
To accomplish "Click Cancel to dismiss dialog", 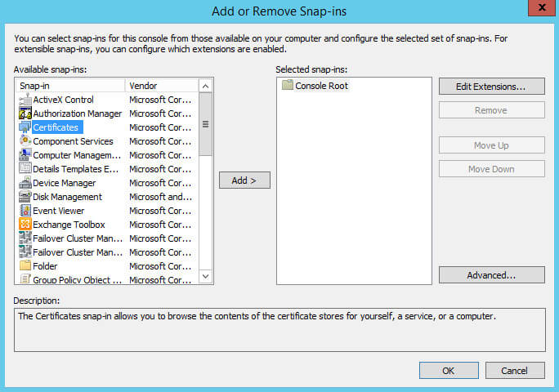I will pyautogui.click(x=515, y=371).
